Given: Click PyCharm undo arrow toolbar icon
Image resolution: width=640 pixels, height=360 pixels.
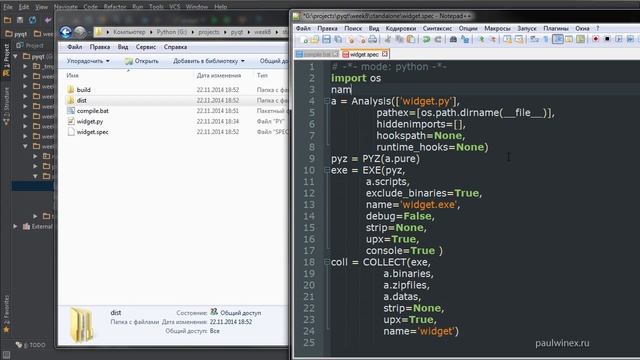Looking at the screenshot, I should tap(48, 20).
